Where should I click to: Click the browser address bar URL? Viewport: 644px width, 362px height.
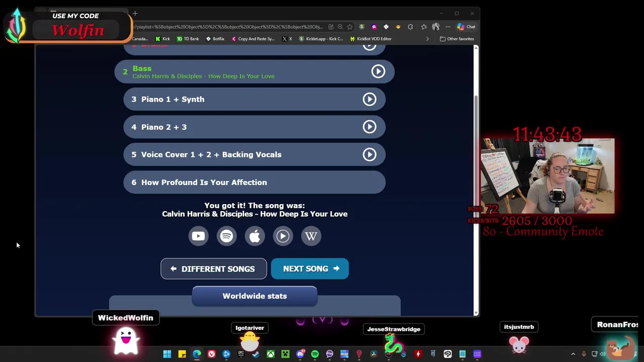[x=229, y=27]
